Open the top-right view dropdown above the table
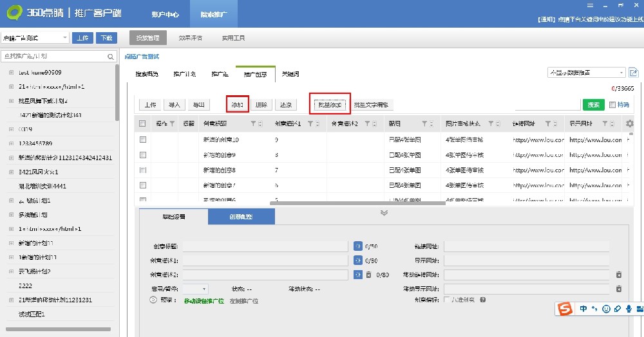 pyautogui.click(x=587, y=73)
